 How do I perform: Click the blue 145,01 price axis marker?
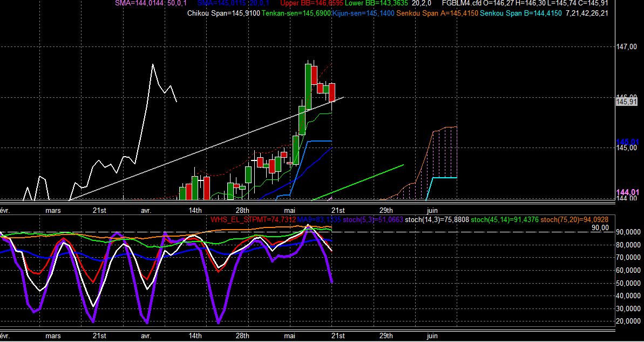click(628, 142)
